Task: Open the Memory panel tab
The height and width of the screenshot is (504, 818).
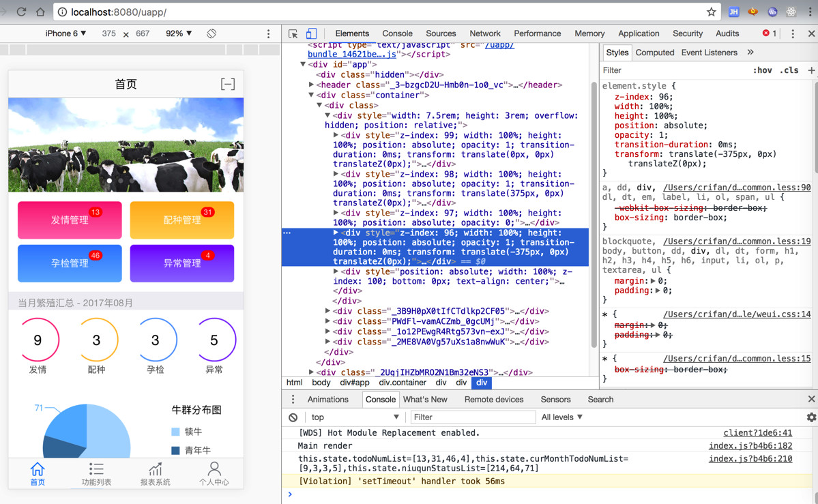Action: point(589,33)
